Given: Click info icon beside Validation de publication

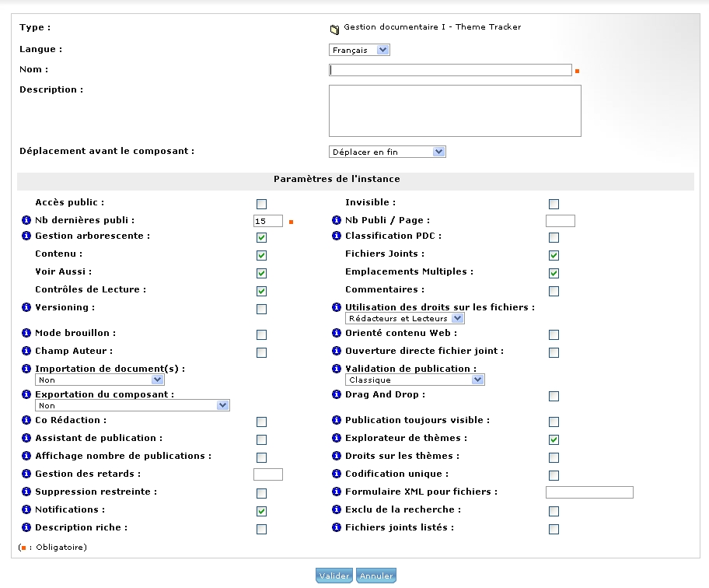Looking at the screenshot, I should click(337, 369).
